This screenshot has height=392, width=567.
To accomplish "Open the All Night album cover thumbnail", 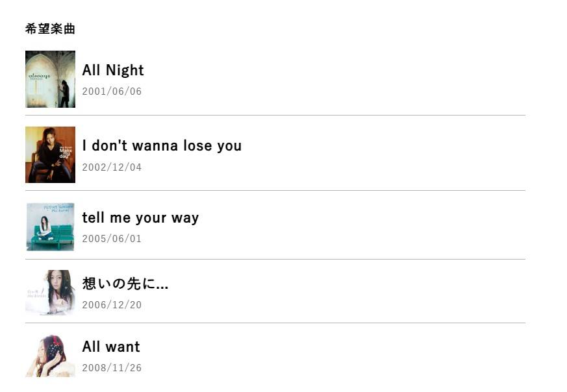I will click(x=50, y=79).
